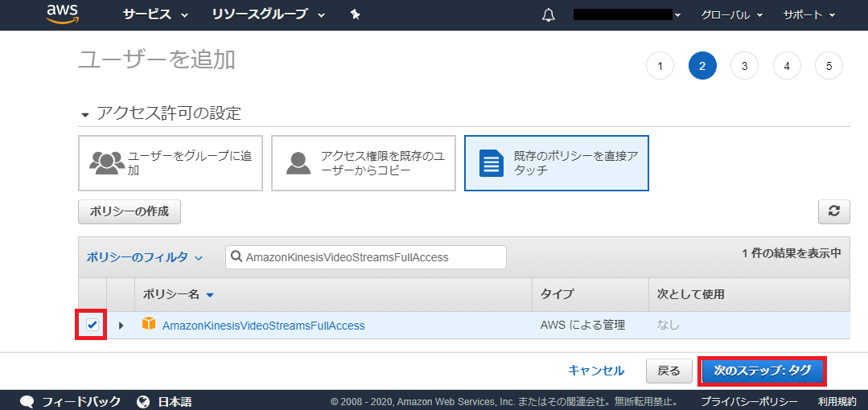Viewport: 868px width, 410px height.
Task: Open the サポート menu
Action: pos(808,15)
